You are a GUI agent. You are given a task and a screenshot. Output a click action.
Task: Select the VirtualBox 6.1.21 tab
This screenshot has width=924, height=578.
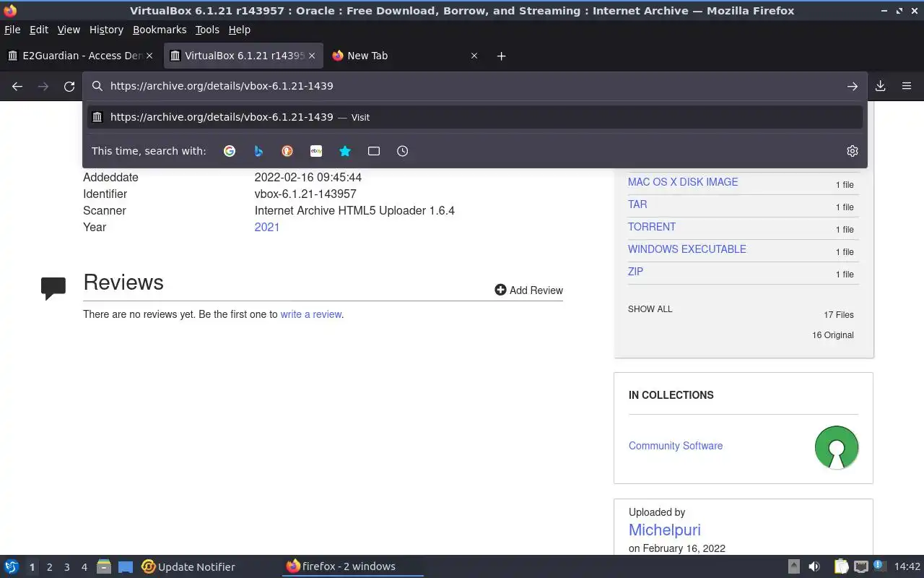(x=243, y=56)
